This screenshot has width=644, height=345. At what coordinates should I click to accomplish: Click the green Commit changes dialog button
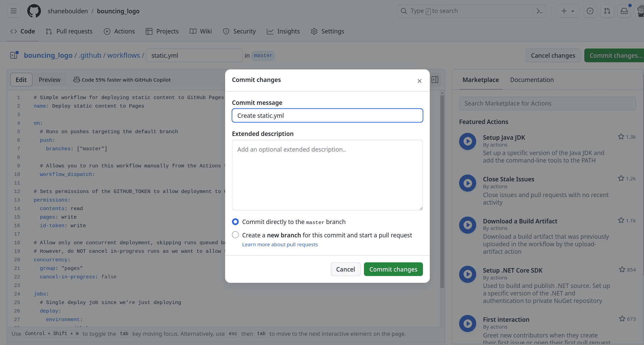click(393, 269)
